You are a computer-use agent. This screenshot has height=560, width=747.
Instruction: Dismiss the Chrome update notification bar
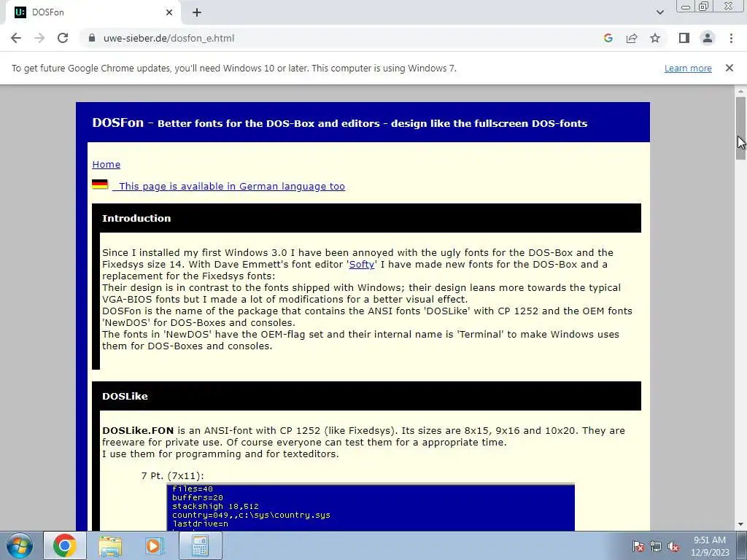coord(729,68)
